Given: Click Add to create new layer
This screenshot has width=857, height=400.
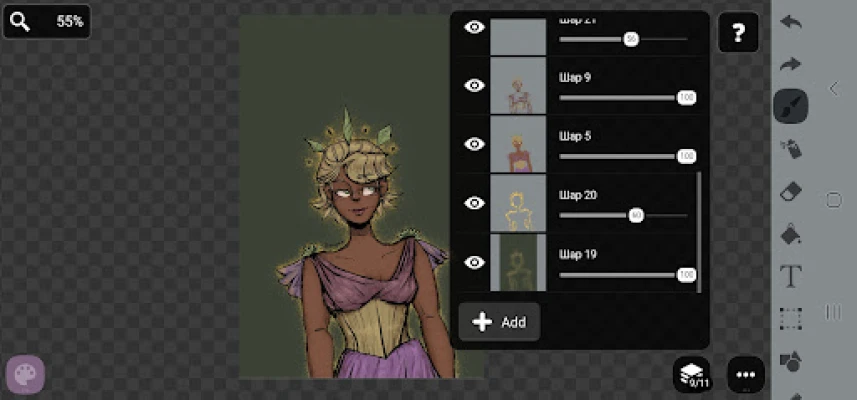Looking at the screenshot, I should tap(499, 322).
